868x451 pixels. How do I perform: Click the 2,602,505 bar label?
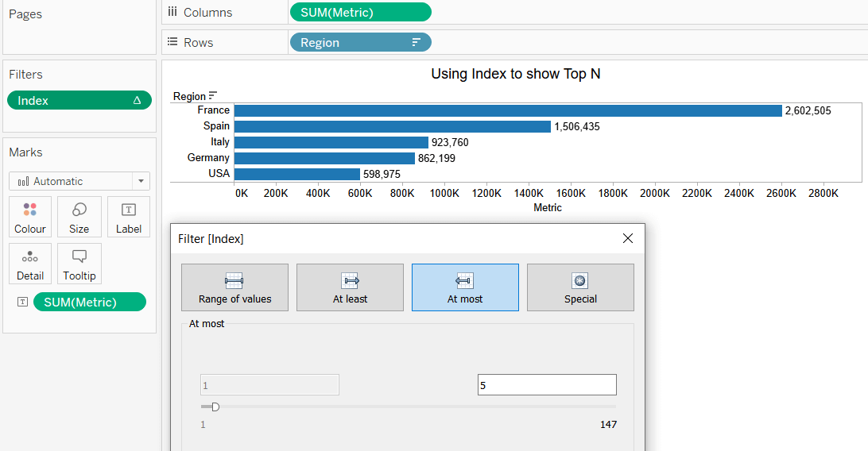808,110
